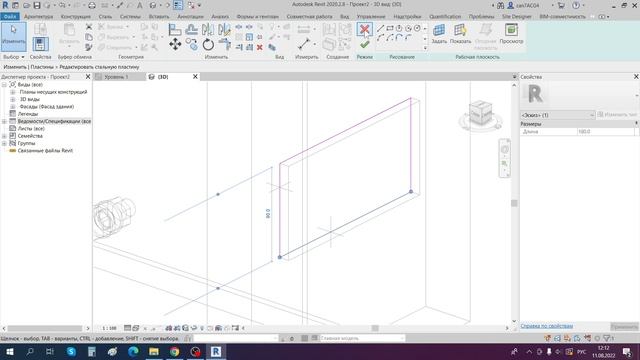Click the Длина value field
The height and width of the screenshot is (360, 640).
click(606, 131)
